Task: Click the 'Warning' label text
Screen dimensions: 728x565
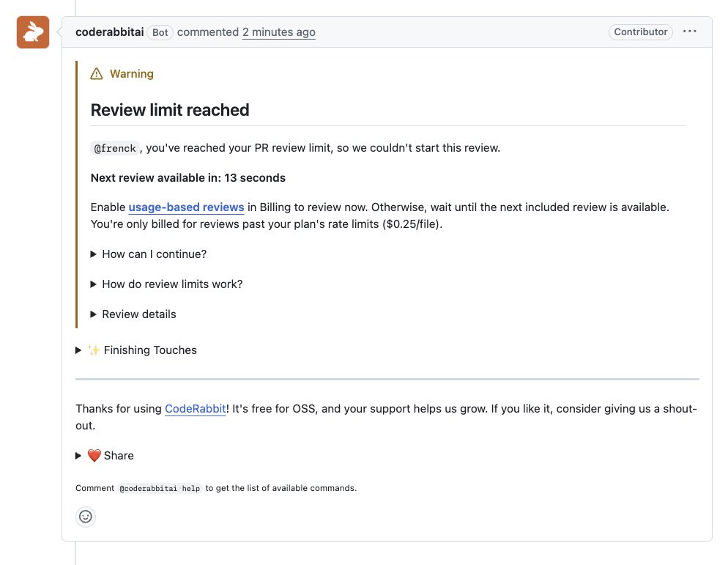Action: (131, 74)
